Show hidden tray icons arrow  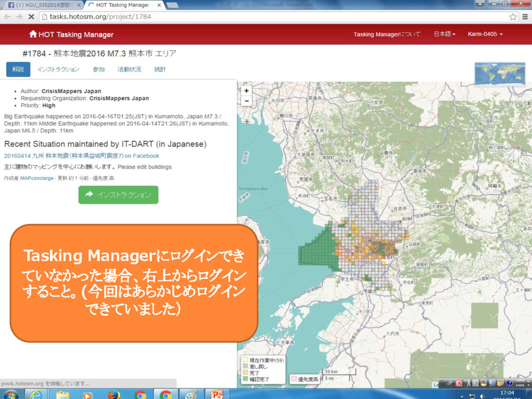462,396
